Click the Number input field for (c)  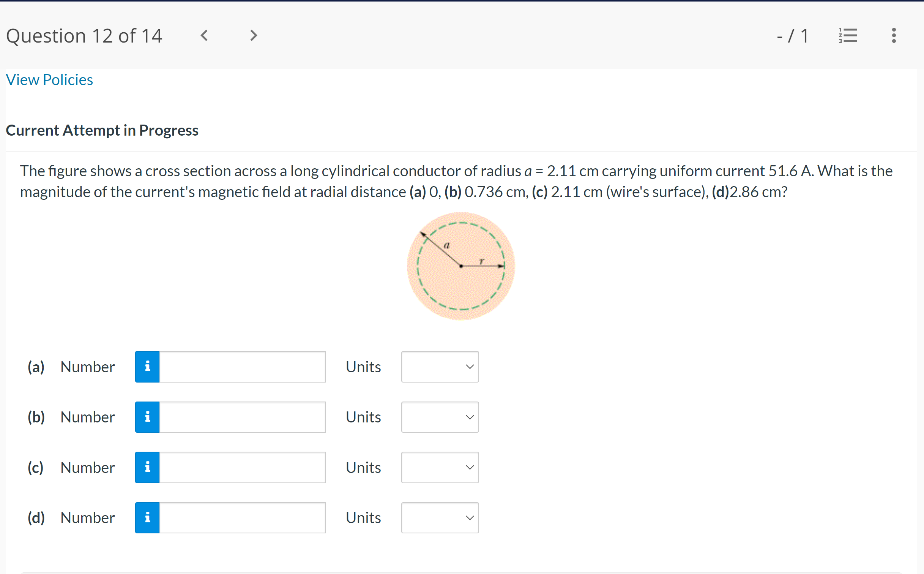242,467
